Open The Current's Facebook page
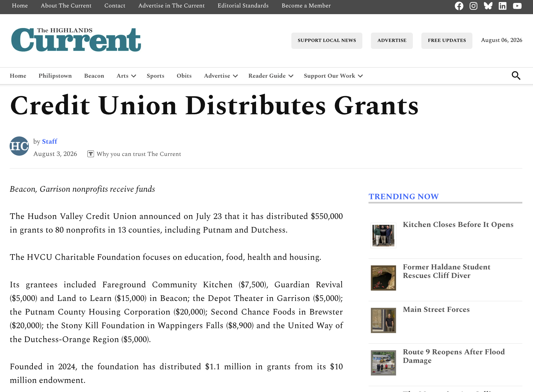The width and height of the screenshot is (533, 392). click(x=459, y=6)
